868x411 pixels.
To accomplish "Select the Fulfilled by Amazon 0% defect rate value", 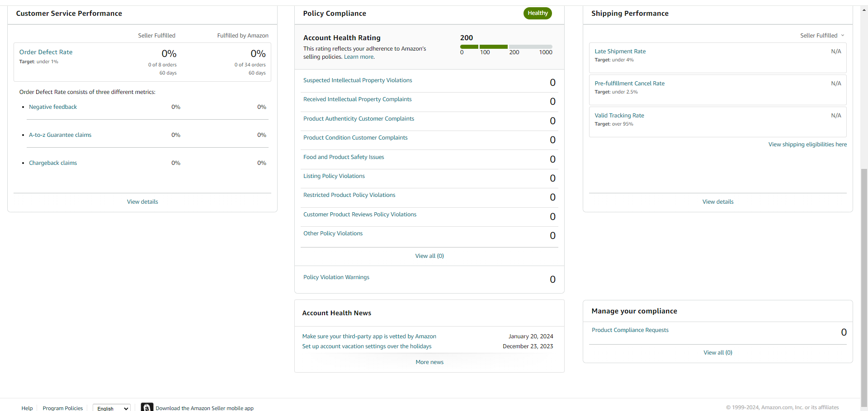I will 258,54.
